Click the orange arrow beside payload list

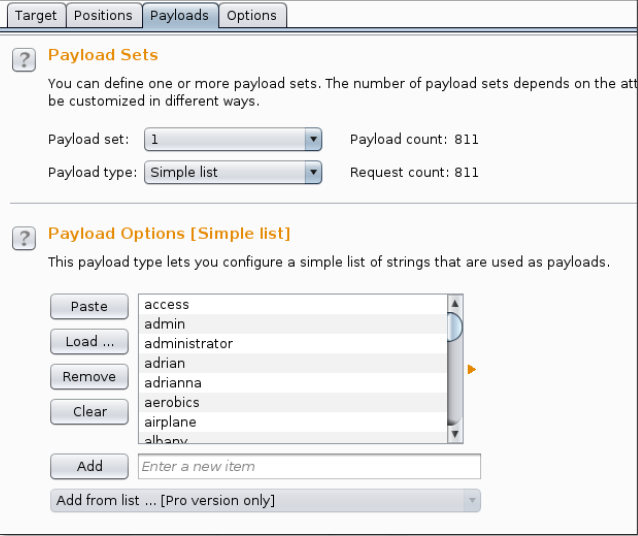(472, 370)
